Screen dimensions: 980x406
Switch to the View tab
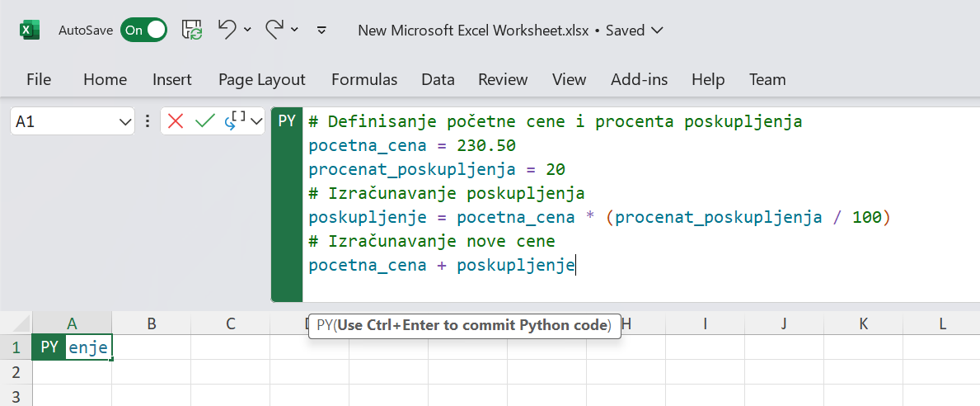[570, 79]
